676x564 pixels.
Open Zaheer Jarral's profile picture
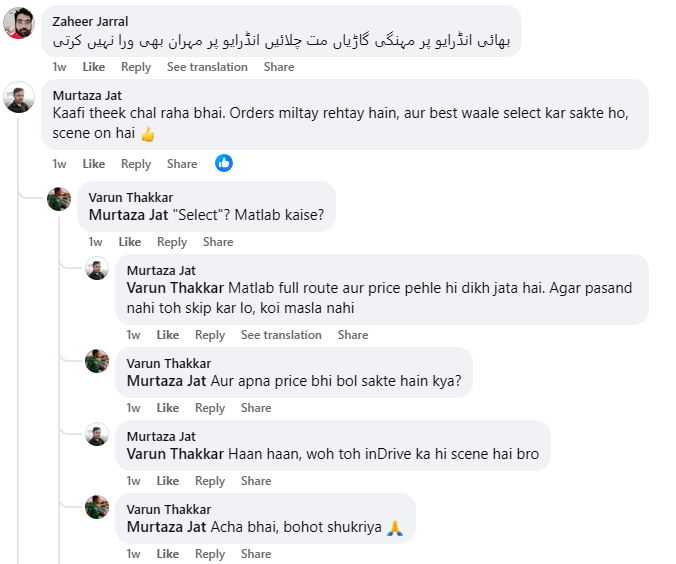(19, 23)
